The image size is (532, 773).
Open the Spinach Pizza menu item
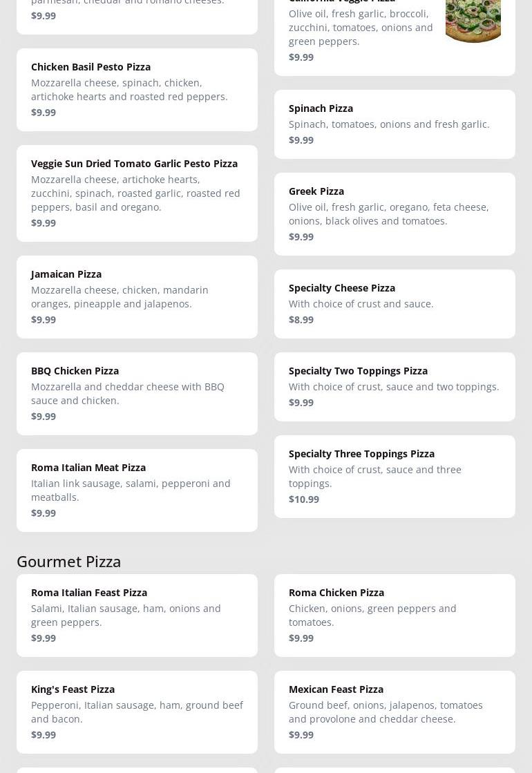pyautogui.click(x=321, y=108)
